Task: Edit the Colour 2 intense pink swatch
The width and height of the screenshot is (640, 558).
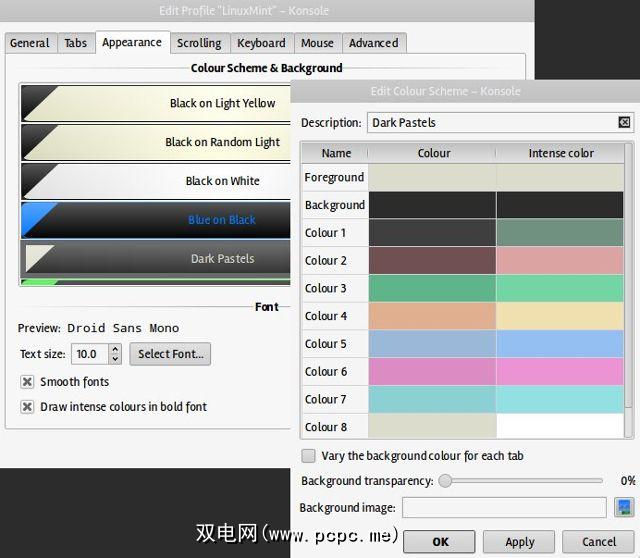Action: point(560,260)
